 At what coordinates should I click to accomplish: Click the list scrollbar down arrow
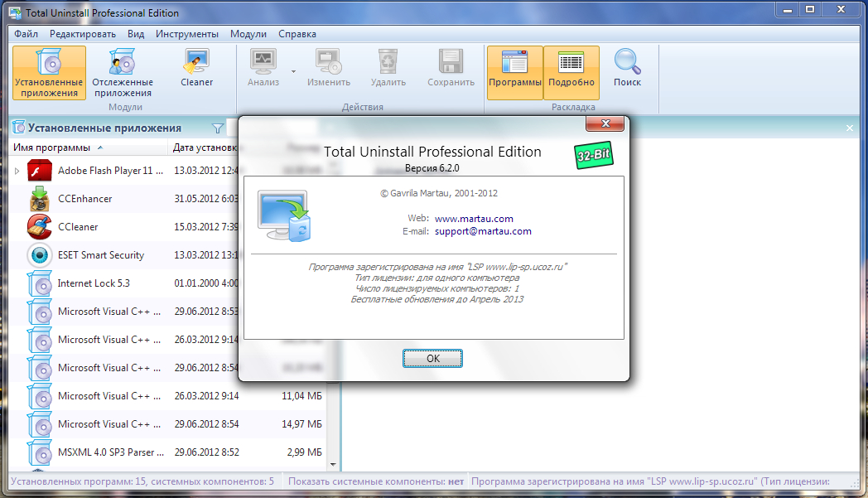tap(333, 464)
